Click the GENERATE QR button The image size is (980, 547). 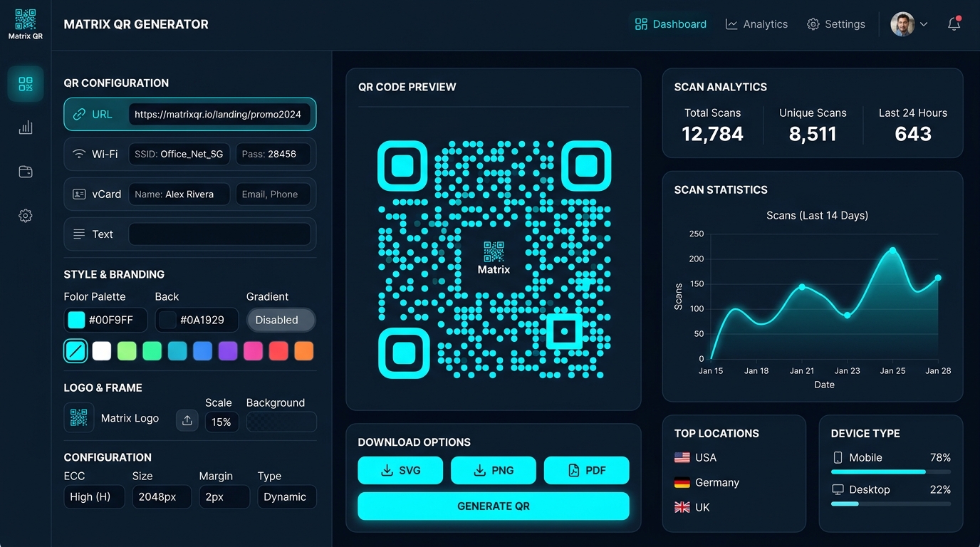(494, 506)
